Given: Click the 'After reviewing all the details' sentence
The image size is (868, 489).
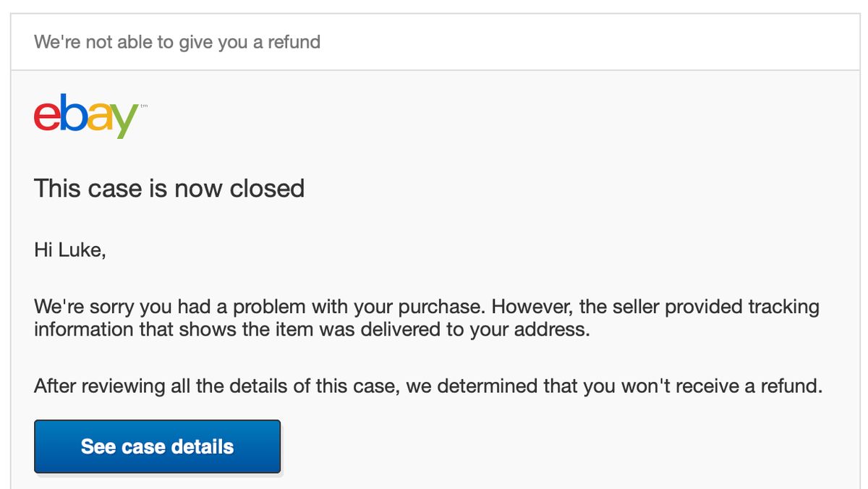Looking at the screenshot, I should click(217, 386).
